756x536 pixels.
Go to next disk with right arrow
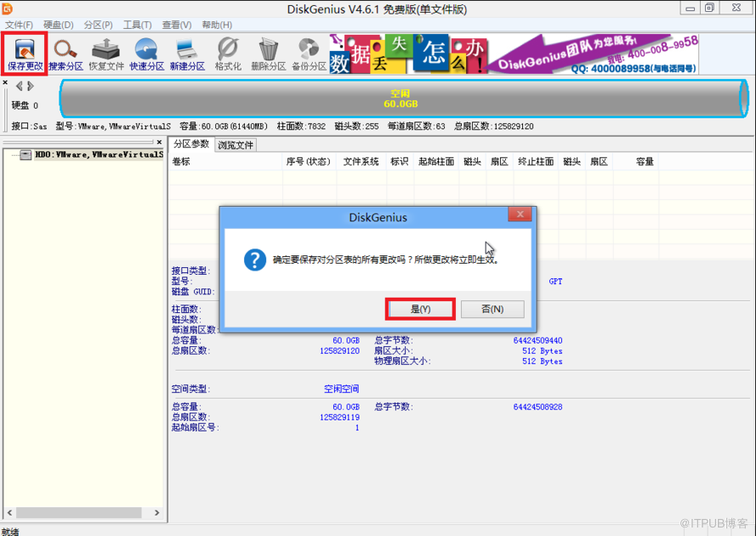31,86
